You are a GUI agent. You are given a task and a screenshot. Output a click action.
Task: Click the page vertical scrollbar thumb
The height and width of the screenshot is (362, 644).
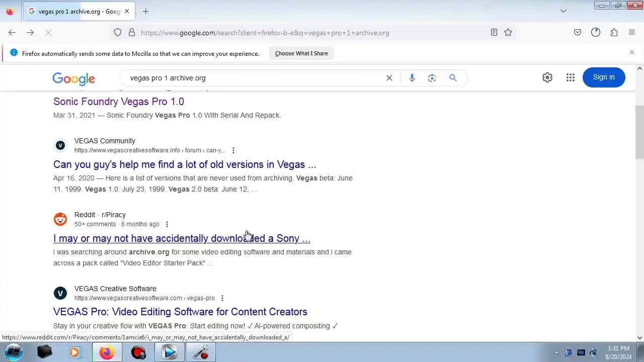click(639, 132)
